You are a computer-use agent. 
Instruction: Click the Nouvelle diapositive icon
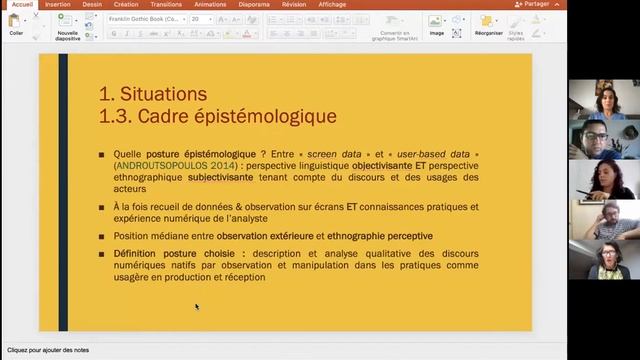tap(64, 20)
